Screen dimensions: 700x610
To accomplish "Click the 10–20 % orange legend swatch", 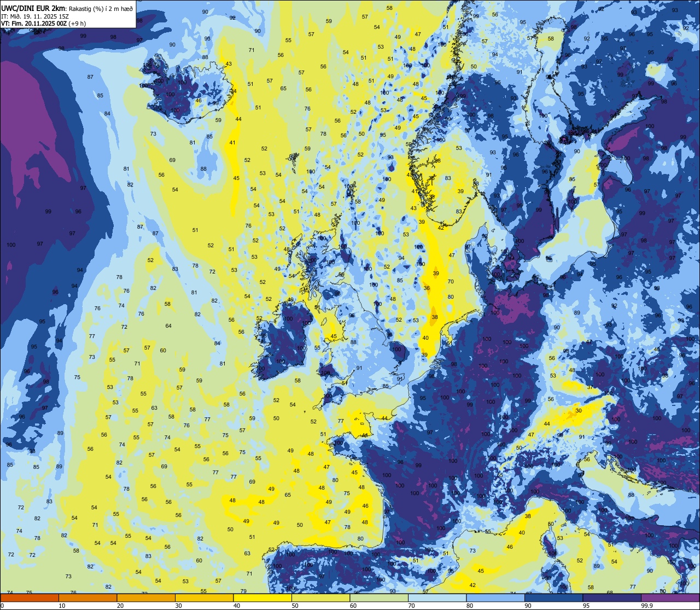I will point(87,597).
